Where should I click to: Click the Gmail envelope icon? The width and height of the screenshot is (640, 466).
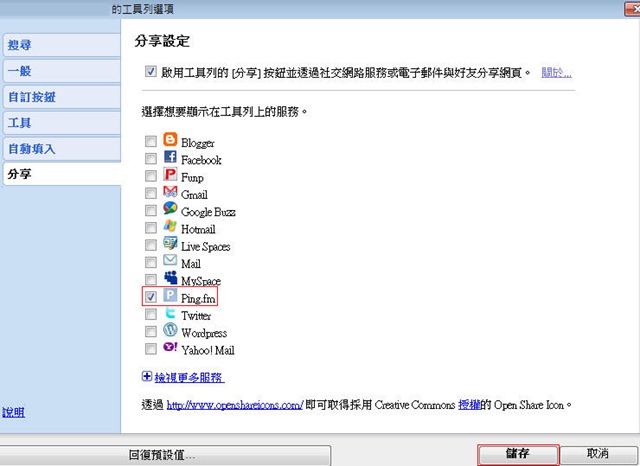click(x=170, y=191)
